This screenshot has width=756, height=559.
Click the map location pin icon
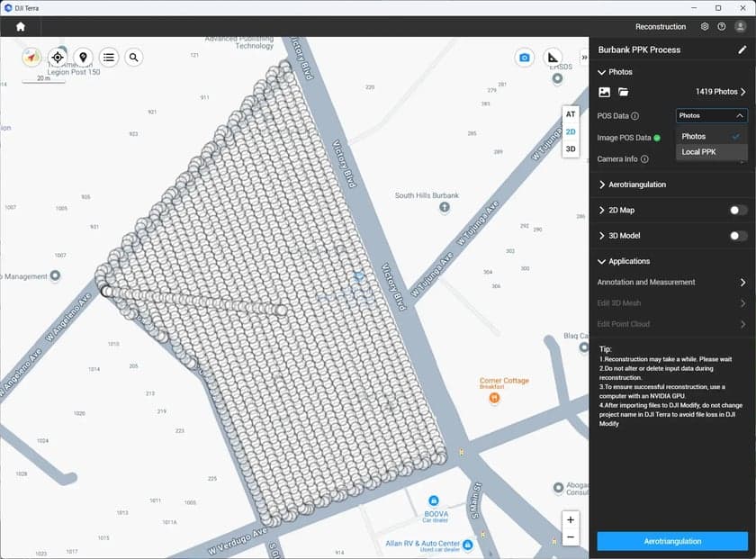83,57
